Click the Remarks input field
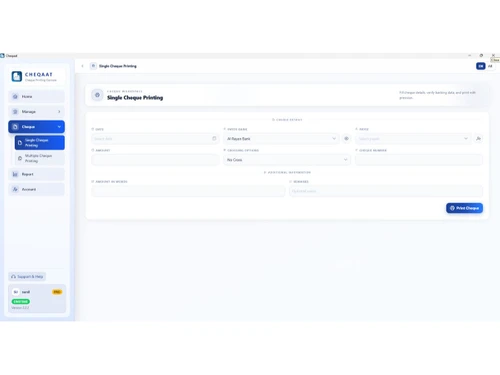 coord(386,191)
